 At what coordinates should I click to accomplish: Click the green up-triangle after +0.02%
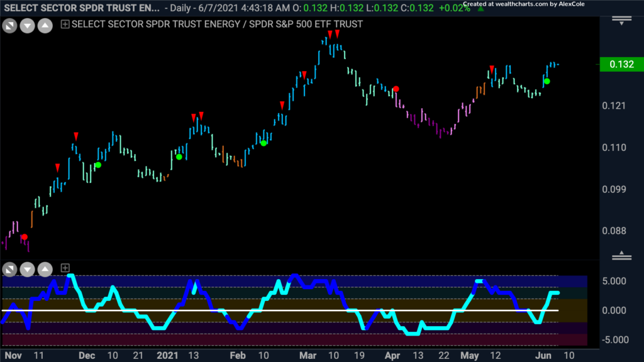tap(480, 8)
